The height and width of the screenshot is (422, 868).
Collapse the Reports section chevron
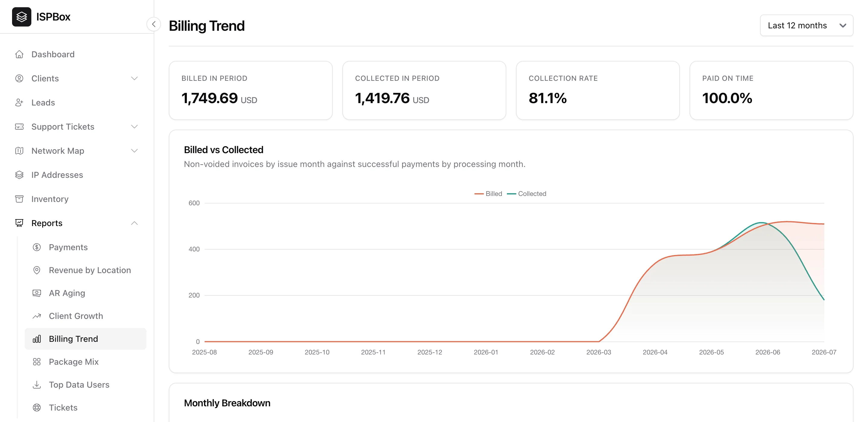click(134, 223)
